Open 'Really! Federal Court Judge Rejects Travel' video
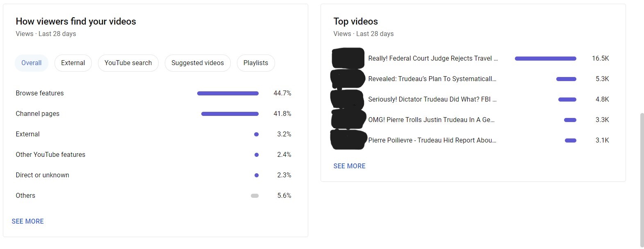 (x=433, y=59)
